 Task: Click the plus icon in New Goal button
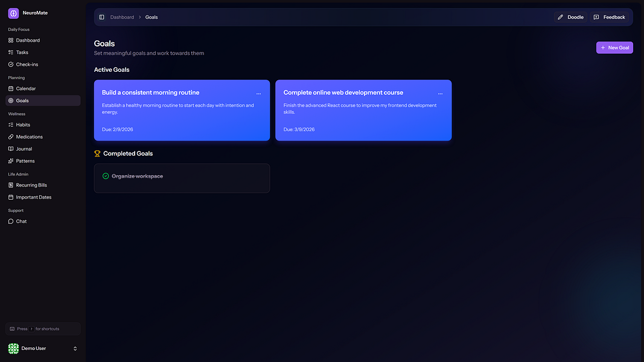603,48
